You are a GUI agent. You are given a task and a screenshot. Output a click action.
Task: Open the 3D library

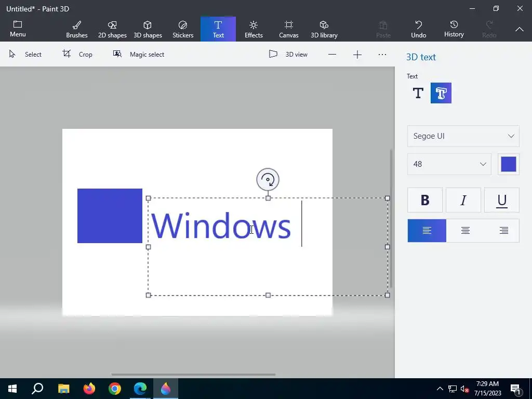coord(324,29)
